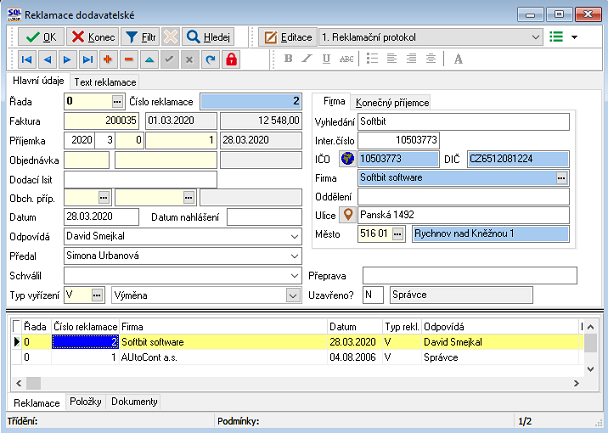
Task: Click the grey checkmark post icon
Action: tap(169, 60)
